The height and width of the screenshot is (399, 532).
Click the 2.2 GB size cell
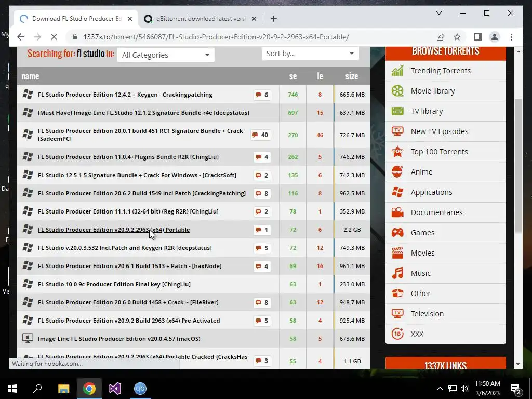(x=352, y=230)
